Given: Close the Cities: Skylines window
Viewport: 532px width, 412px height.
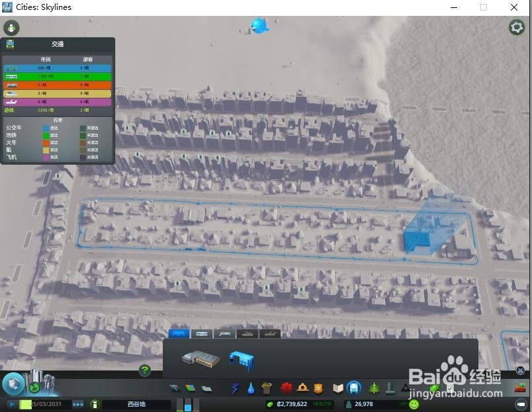Looking at the screenshot, I should point(514,7).
